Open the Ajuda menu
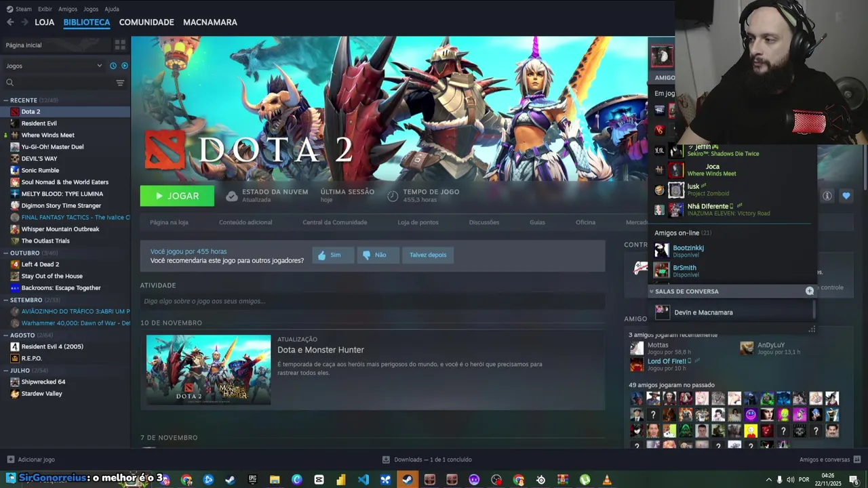The image size is (868, 488). [112, 9]
